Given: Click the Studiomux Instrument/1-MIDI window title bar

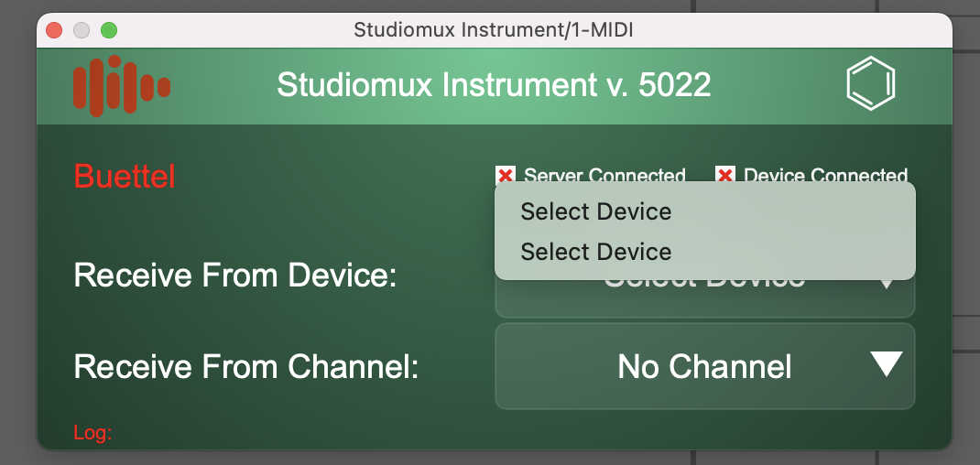Looking at the screenshot, I should tap(494, 30).
